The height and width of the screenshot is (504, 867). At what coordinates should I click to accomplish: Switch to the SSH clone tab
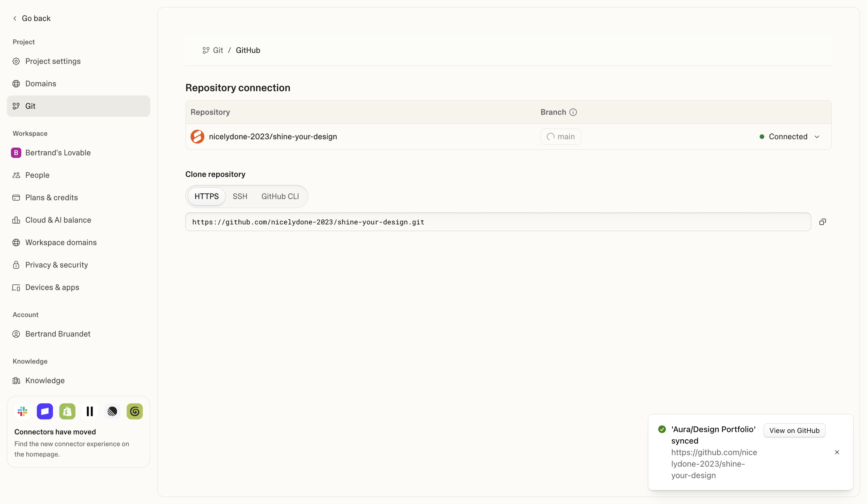coord(240,197)
